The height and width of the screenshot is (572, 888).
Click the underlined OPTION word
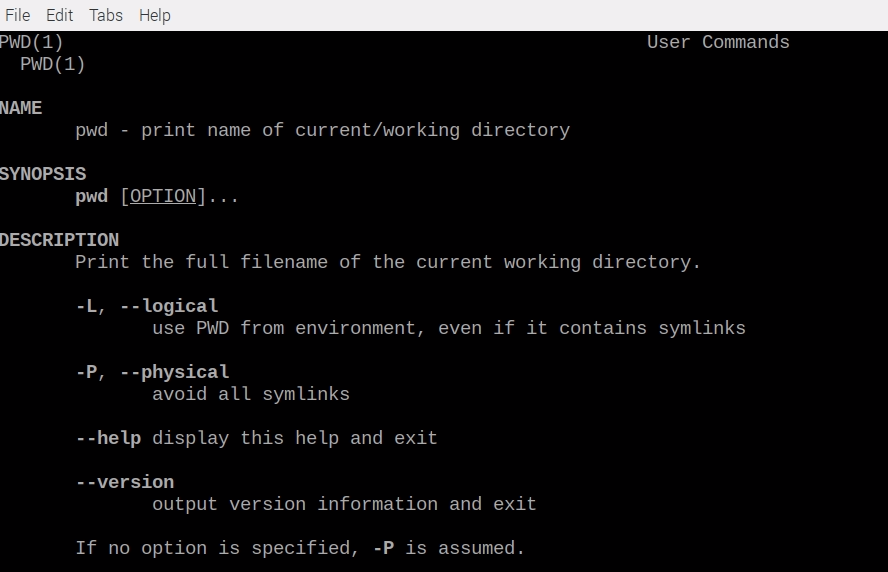click(163, 197)
